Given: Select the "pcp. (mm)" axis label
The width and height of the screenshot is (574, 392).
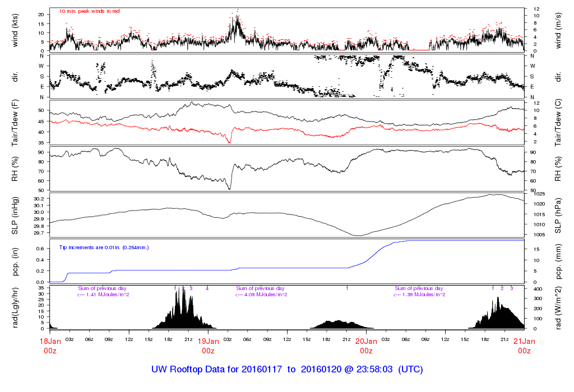Looking at the screenshot, I should pyautogui.click(x=558, y=261).
